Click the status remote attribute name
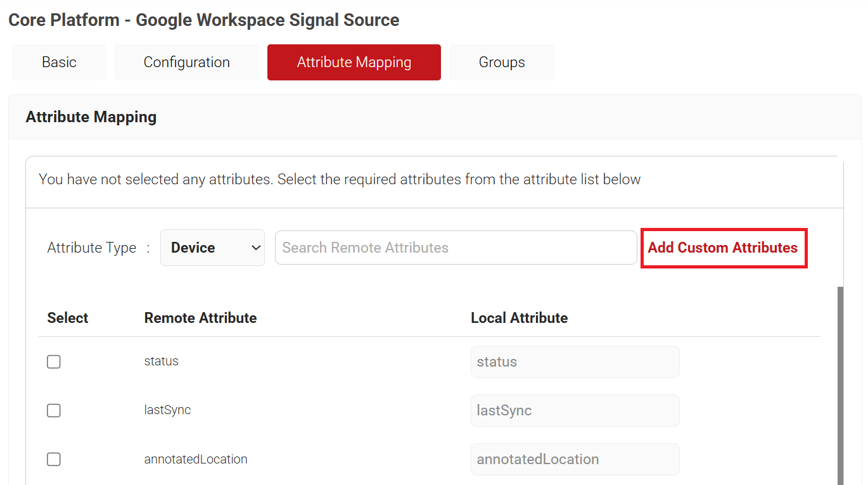Image resolution: width=868 pixels, height=485 pixels. (x=161, y=362)
